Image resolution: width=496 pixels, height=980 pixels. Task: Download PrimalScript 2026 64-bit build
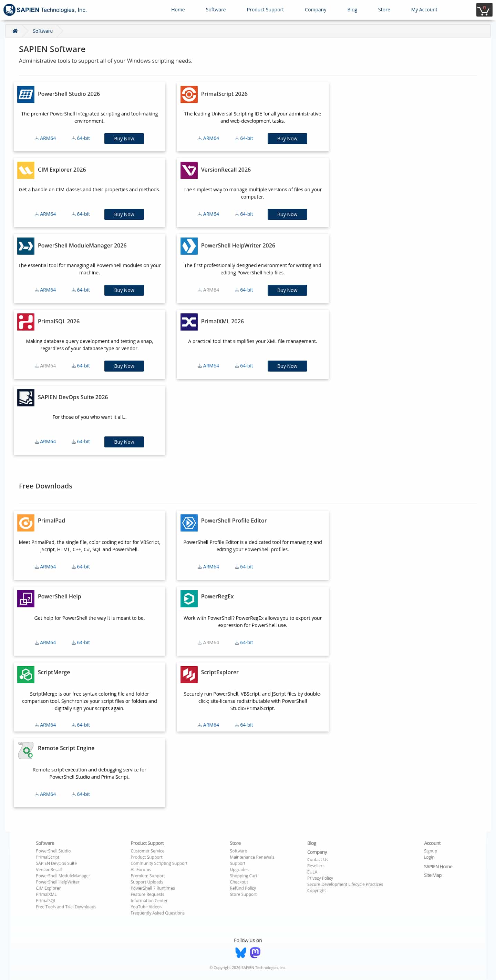click(244, 138)
